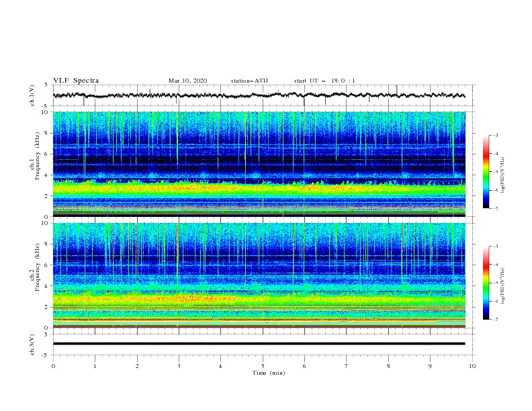
Task: Click time-axis tick label "9"
Action: (x=430, y=366)
